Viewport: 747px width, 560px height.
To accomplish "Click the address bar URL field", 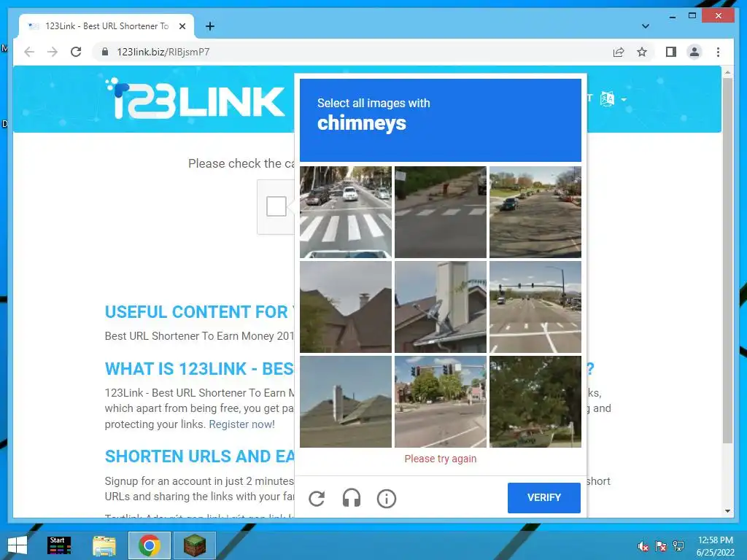I will [352, 52].
